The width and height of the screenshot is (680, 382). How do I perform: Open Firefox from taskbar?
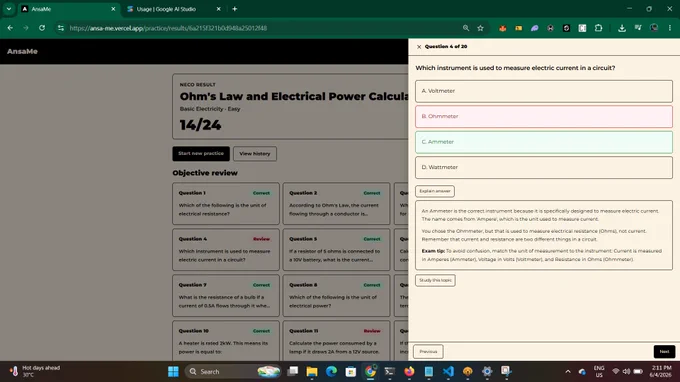[x=409, y=372]
